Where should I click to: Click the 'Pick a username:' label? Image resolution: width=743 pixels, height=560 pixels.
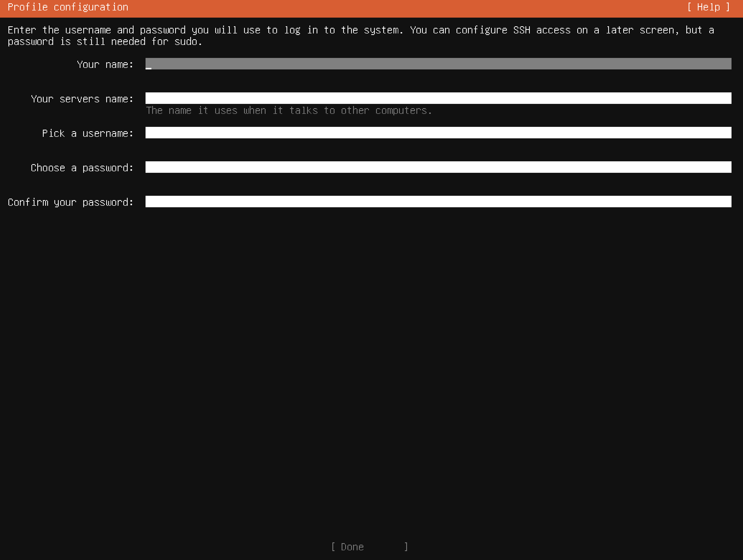[88, 134]
